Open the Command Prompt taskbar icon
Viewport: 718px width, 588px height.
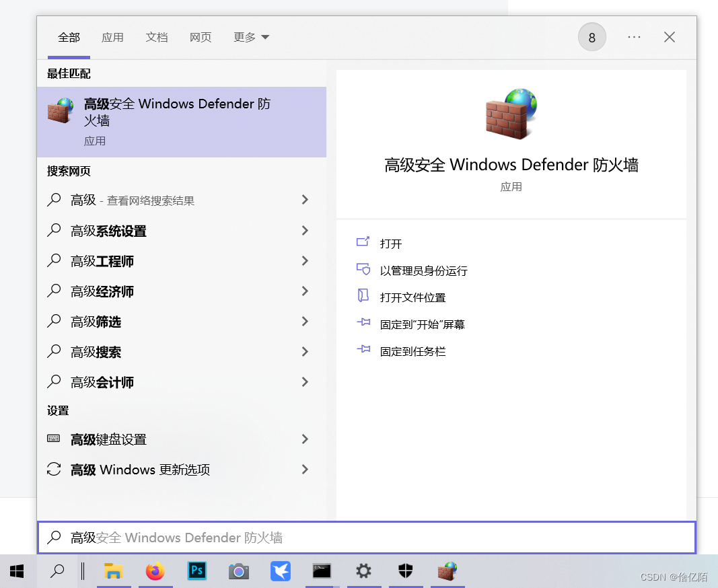[322, 571]
